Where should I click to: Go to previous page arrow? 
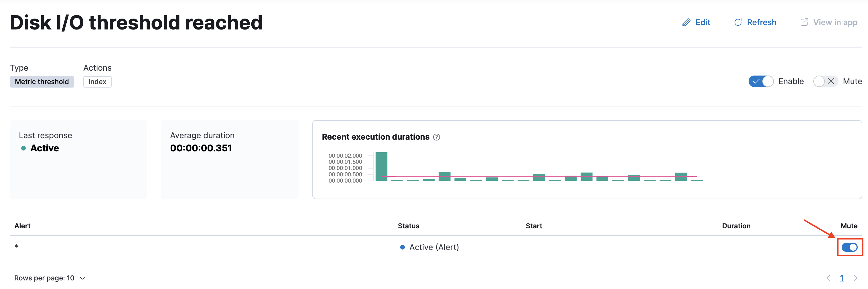click(828, 278)
